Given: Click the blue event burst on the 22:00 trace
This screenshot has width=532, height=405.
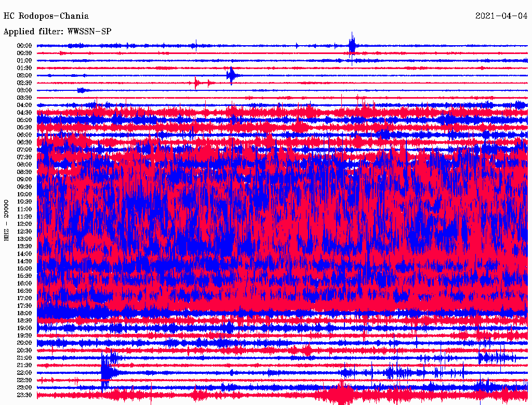Looking at the screenshot, I should 108,372.
